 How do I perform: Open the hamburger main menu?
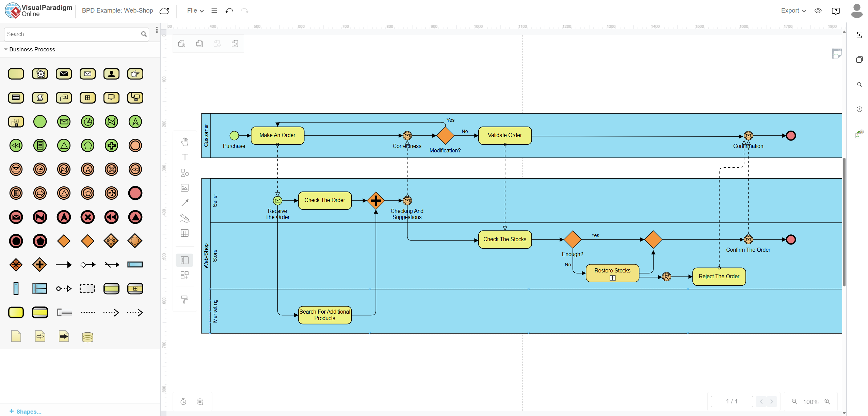[214, 11]
